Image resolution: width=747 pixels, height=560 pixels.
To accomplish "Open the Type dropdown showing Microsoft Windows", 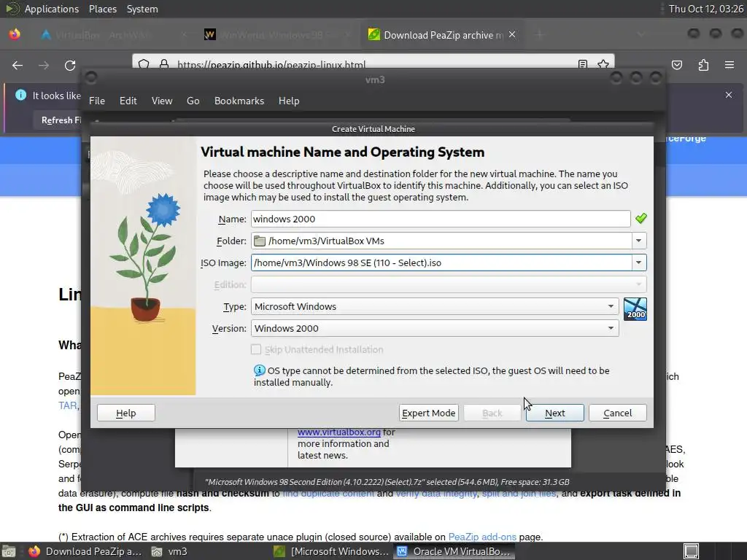I will tap(435, 307).
